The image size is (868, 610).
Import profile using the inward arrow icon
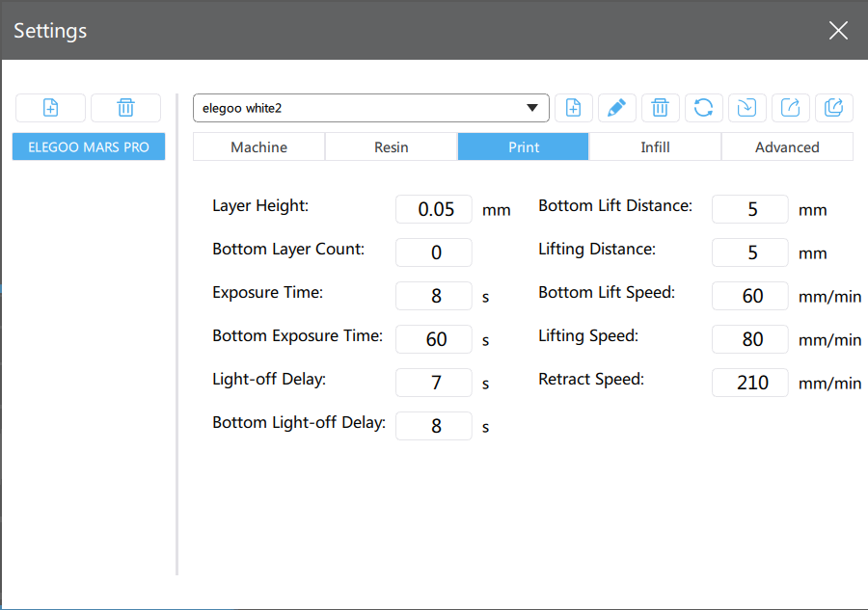[x=746, y=108]
